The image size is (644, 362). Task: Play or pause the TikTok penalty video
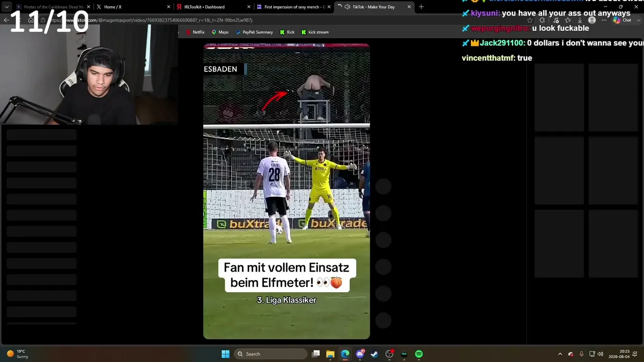pos(286,191)
